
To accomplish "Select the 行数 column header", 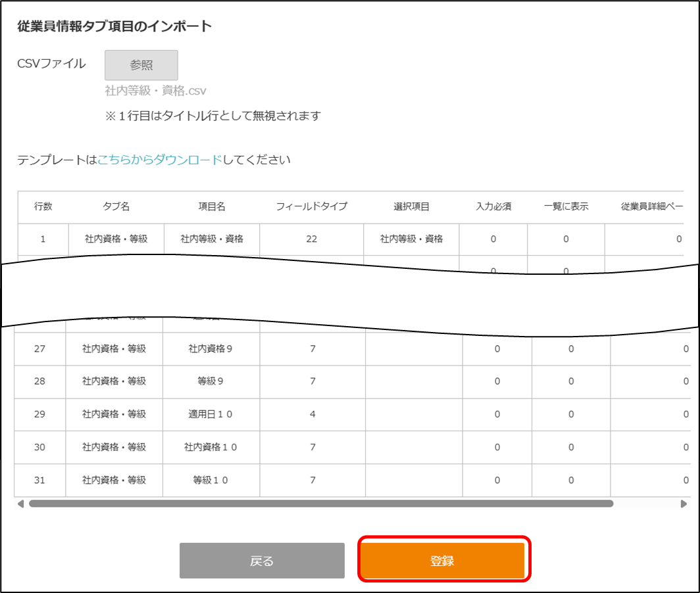I will point(43,206).
